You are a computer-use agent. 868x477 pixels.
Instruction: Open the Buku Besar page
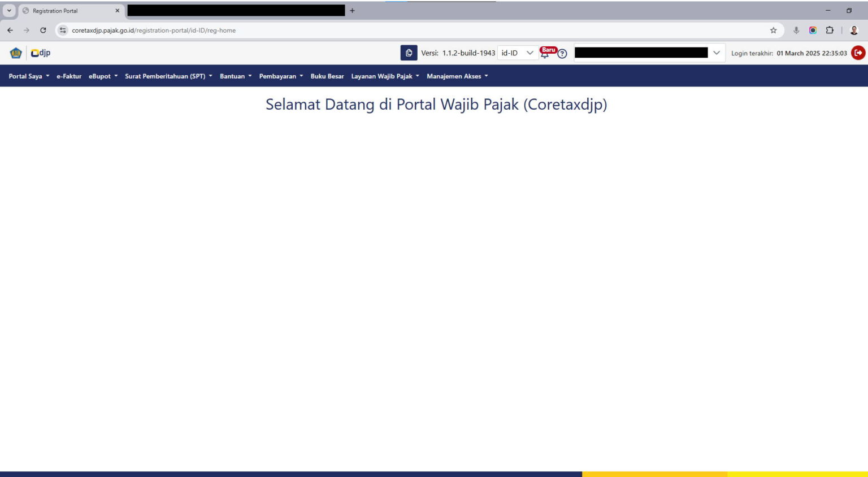point(327,76)
